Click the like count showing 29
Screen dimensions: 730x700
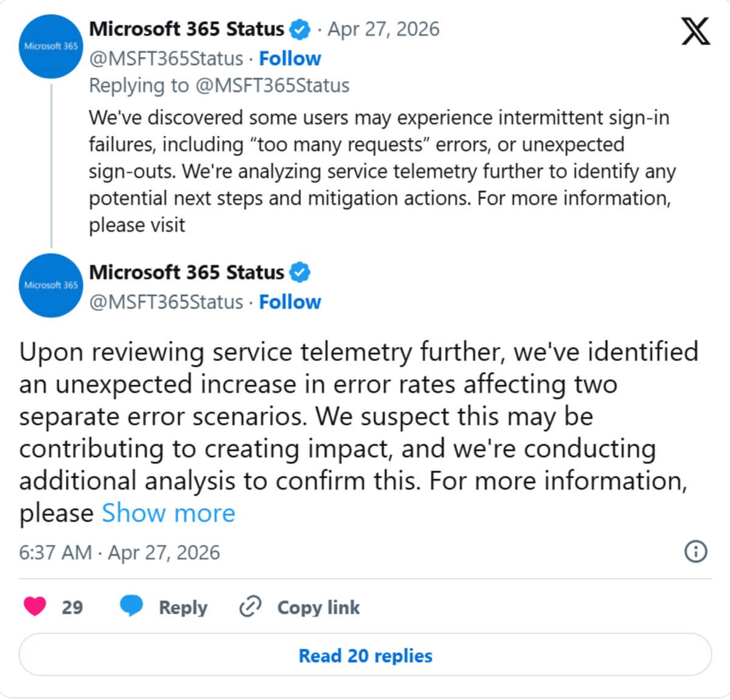pos(72,606)
